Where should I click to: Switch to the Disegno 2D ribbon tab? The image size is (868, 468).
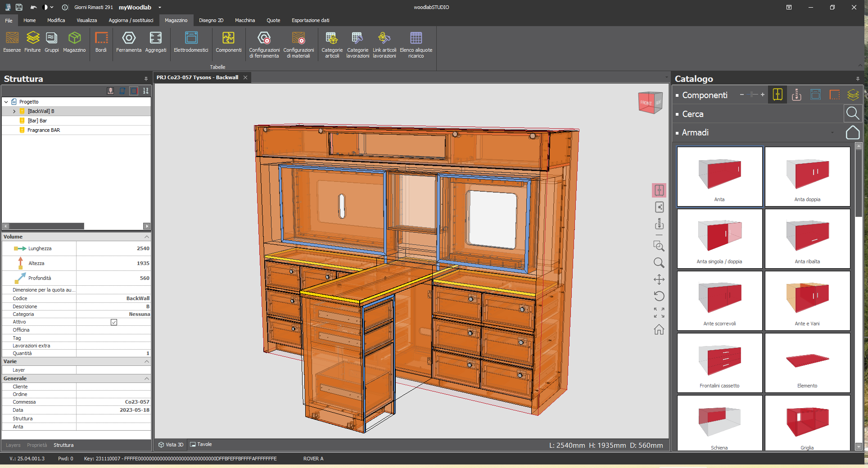(211, 20)
